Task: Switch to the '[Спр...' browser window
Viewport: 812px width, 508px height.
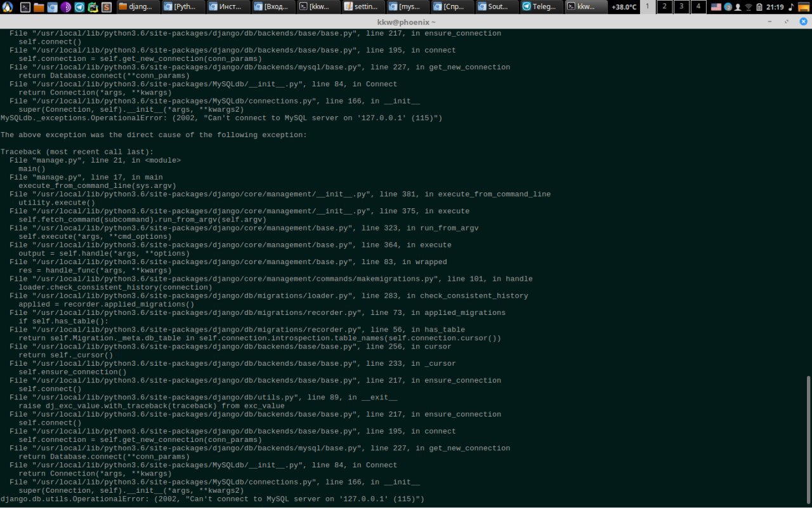Action: (453, 7)
